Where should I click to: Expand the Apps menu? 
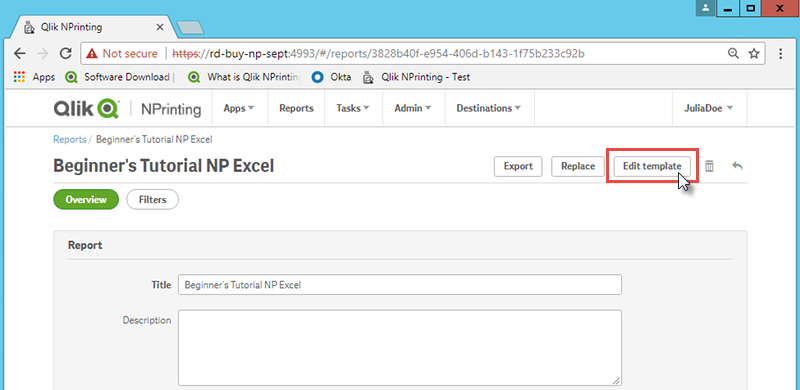point(239,108)
